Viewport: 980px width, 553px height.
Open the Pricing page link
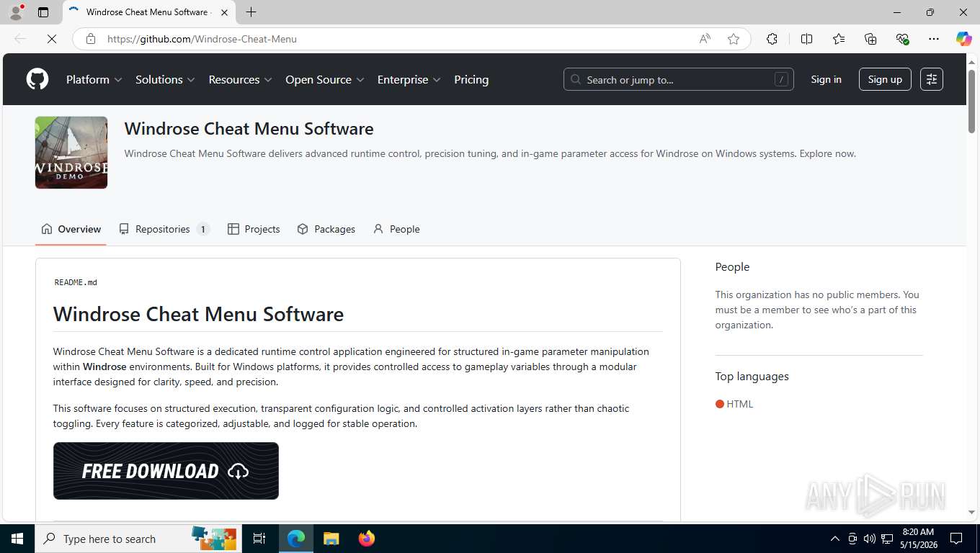471,79
